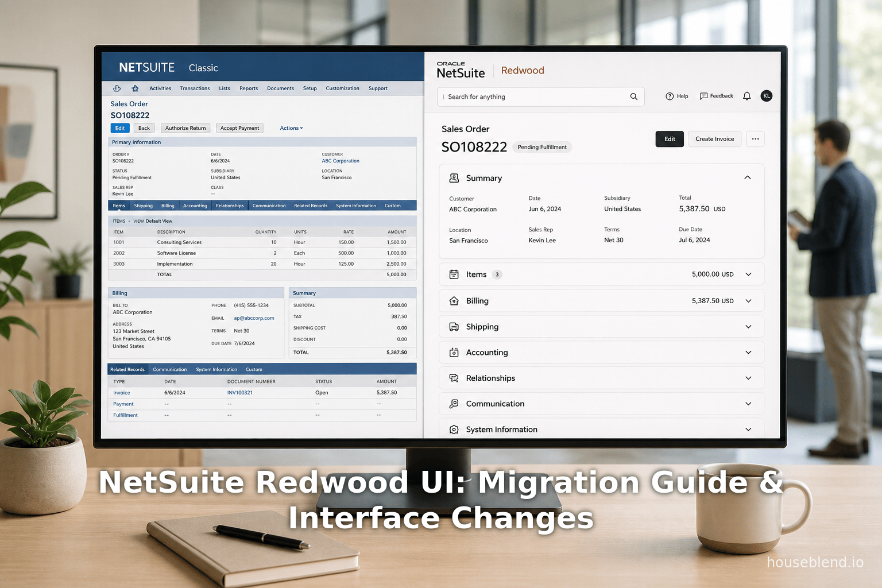Switch to the Accounting subtab in Classic
This screenshot has width=882, height=588.
(195, 206)
